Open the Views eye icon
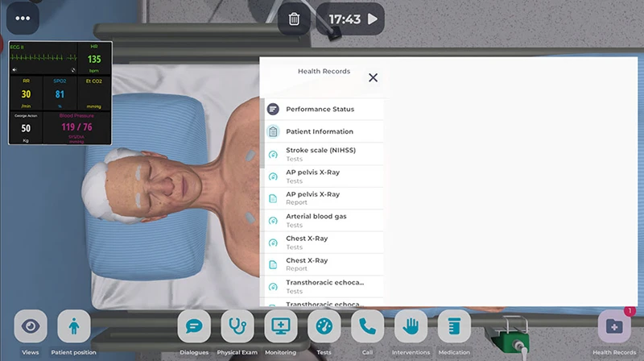 (31, 326)
